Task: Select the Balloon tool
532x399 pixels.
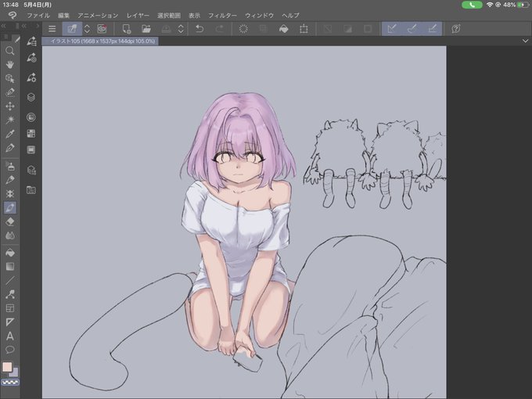Action: tap(10, 350)
